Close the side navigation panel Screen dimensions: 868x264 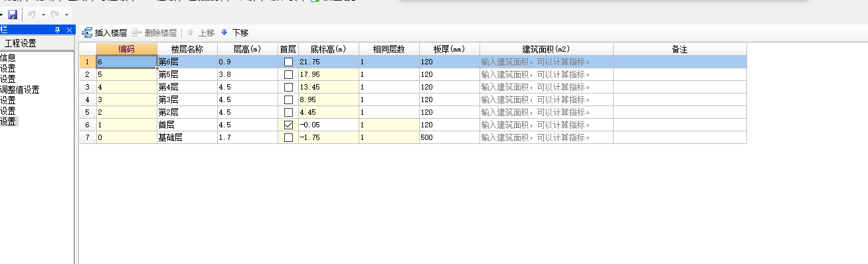tap(69, 30)
